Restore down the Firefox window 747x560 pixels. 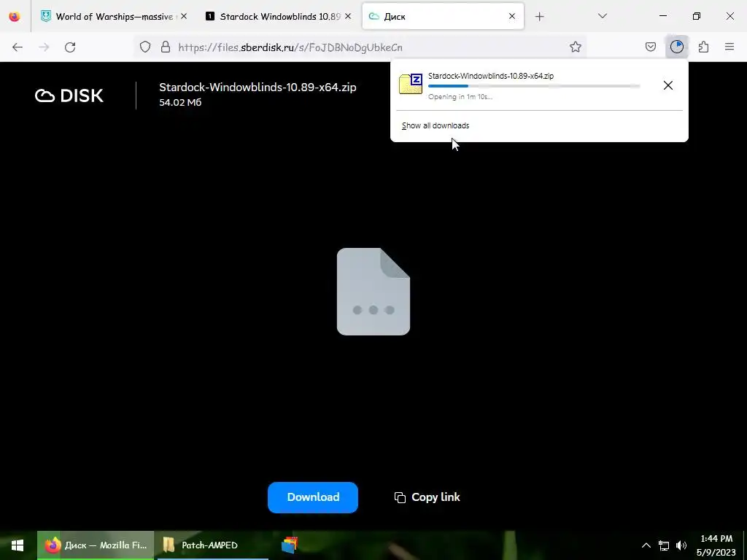click(x=697, y=16)
